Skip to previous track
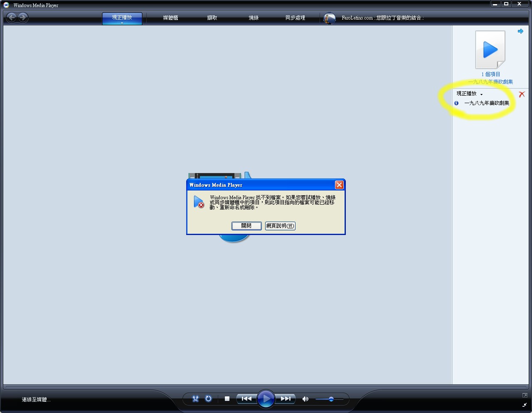Image resolution: width=532 pixels, height=413 pixels. (246, 399)
